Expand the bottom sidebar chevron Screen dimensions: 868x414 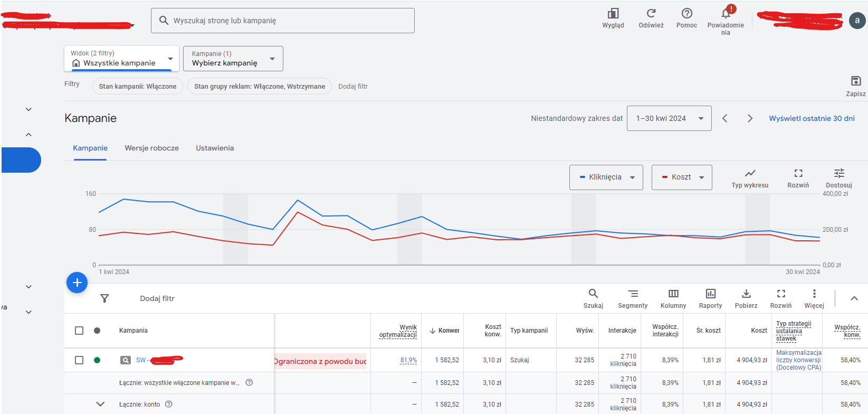[28, 312]
